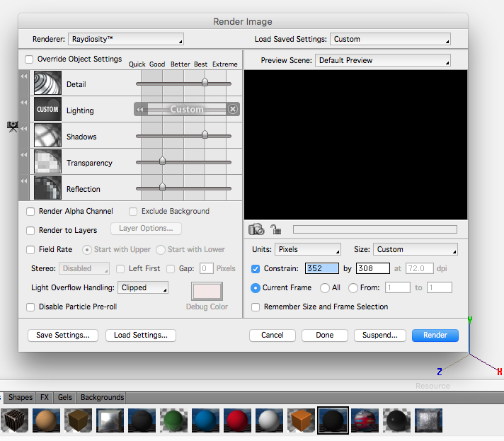This screenshot has width=504, height=441.
Task: Open Light Overflow Handling Clipped dropdown
Action: (143, 287)
